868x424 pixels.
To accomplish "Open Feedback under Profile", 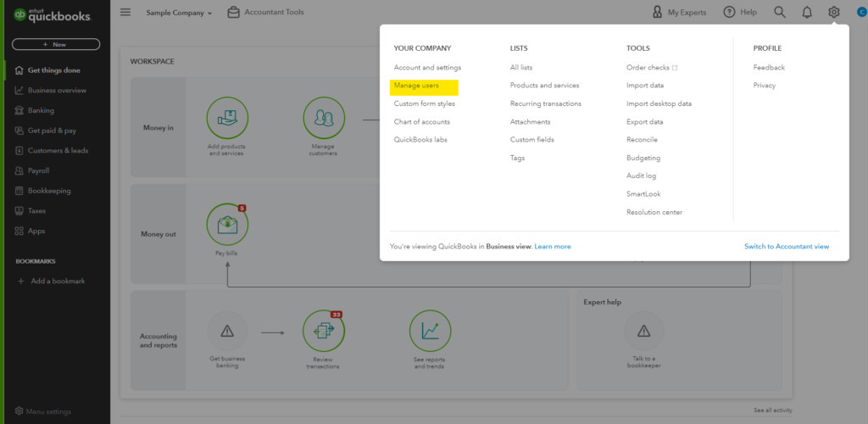I will click(x=769, y=68).
